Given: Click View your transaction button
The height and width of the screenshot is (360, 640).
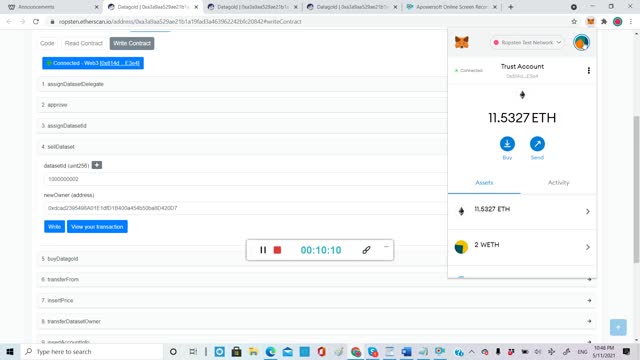Looking at the screenshot, I should coord(97,227).
